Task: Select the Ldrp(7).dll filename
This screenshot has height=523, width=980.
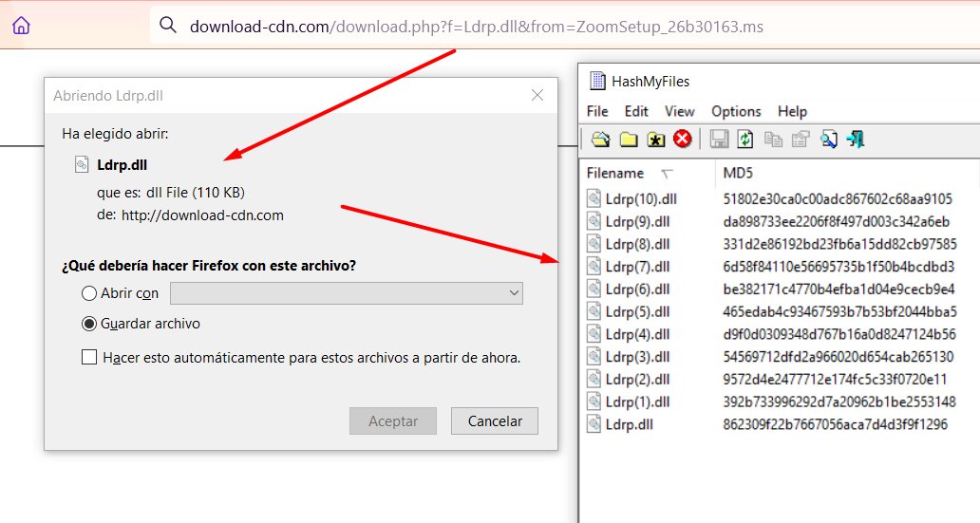Action: coord(637,266)
